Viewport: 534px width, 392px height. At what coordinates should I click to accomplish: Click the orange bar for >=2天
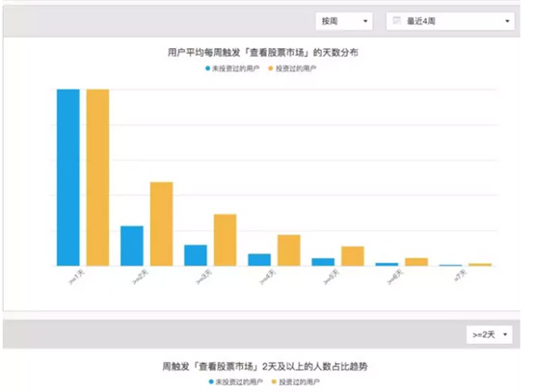tap(161, 223)
